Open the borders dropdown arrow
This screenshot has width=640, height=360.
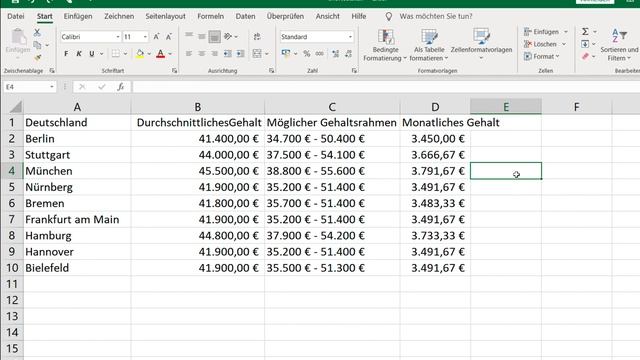pyautogui.click(x=125, y=53)
